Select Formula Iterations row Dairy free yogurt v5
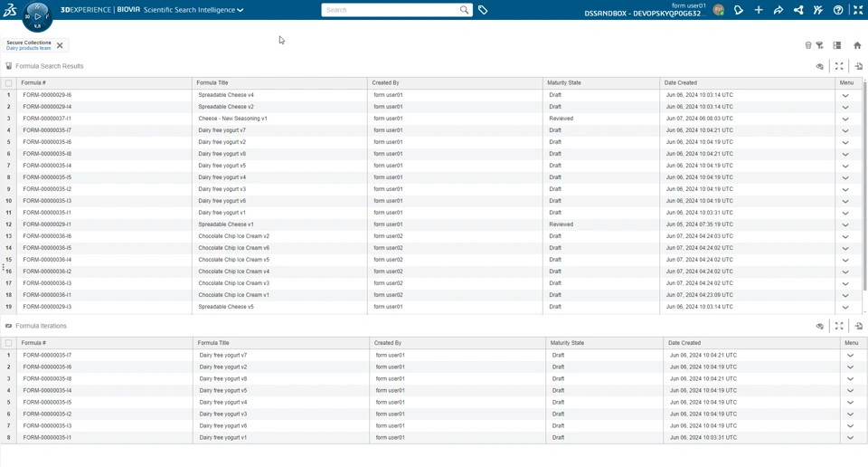Image resolution: width=868 pixels, height=467 pixels. coord(432,391)
